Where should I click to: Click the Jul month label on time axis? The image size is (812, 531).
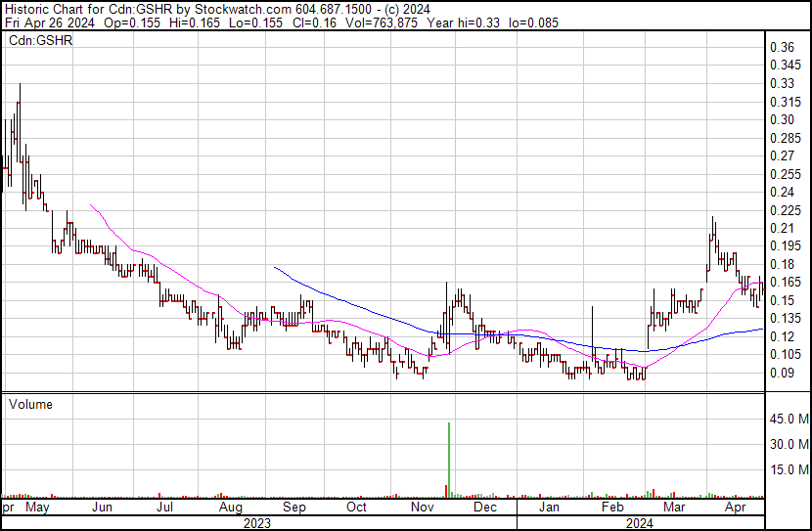coord(165,509)
